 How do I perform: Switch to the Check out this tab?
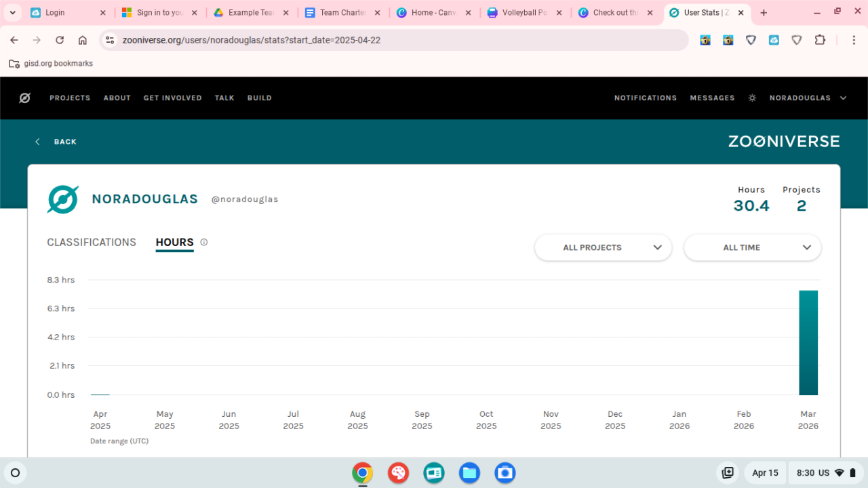[x=615, y=13]
